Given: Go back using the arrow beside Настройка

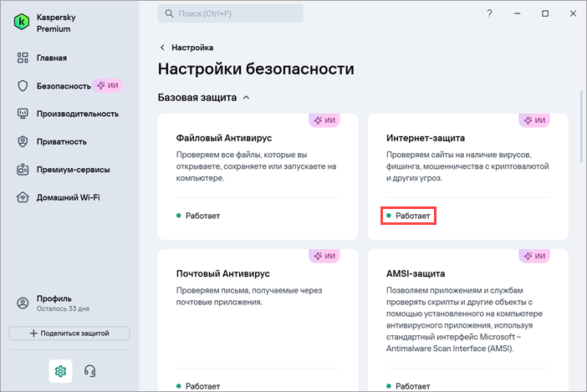Looking at the screenshot, I should click(162, 48).
